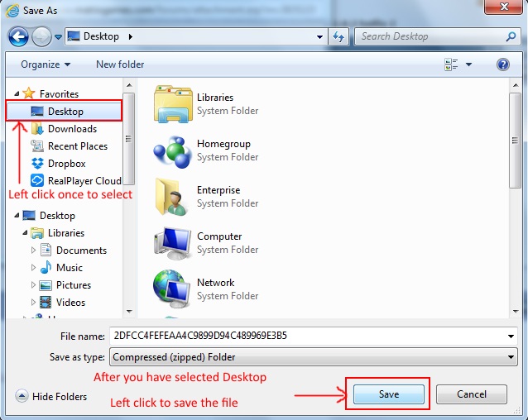Image resolution: width=528 pixels, height=420 pixels.
Task: Collapse the Desktop tree node
Action: (17, 215)
